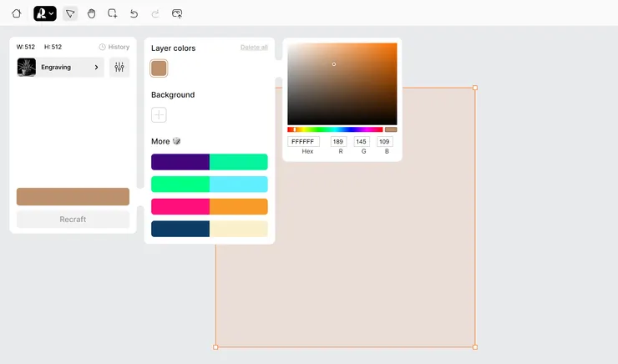
Task: Apply the pink and orange palette
Action: [210, 206]
